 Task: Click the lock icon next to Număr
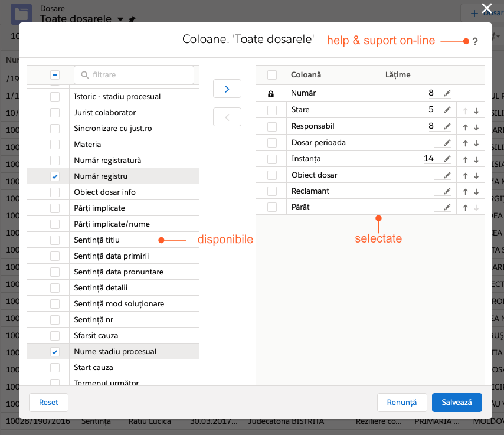click(x=271, y=94)
